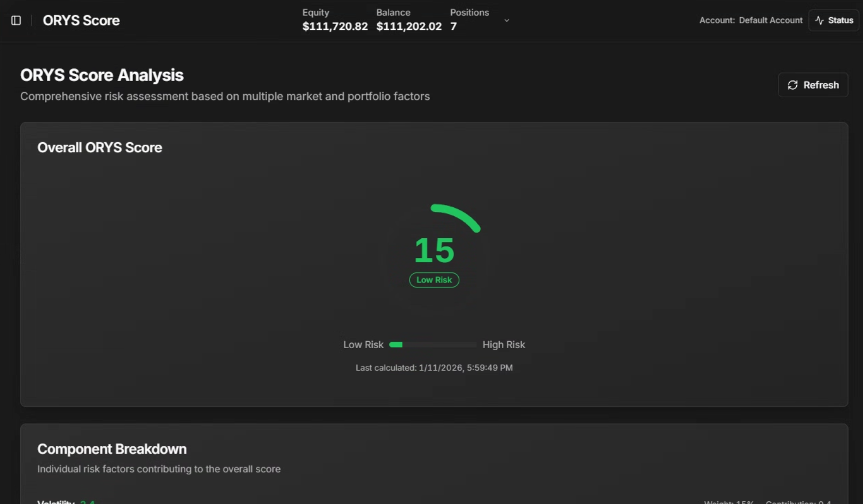
Task: Open the Default Account selector
Action: coord(771,20)
